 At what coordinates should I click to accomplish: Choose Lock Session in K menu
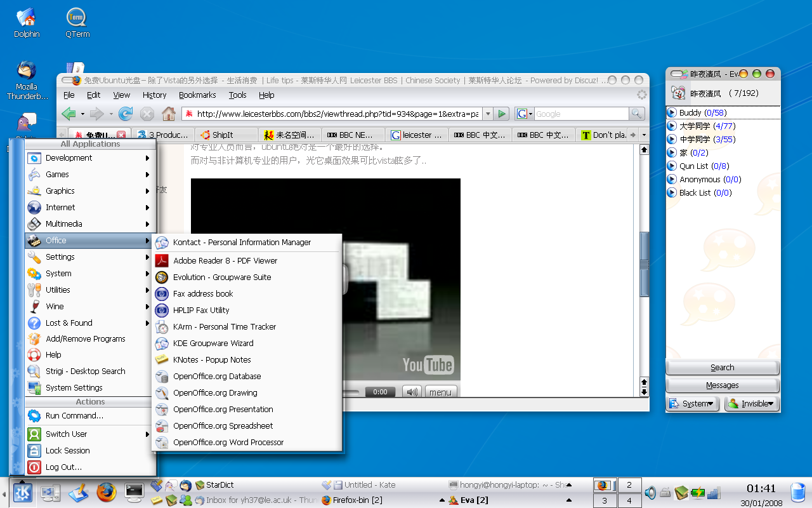pyautogui.click(x=89, y=450)
